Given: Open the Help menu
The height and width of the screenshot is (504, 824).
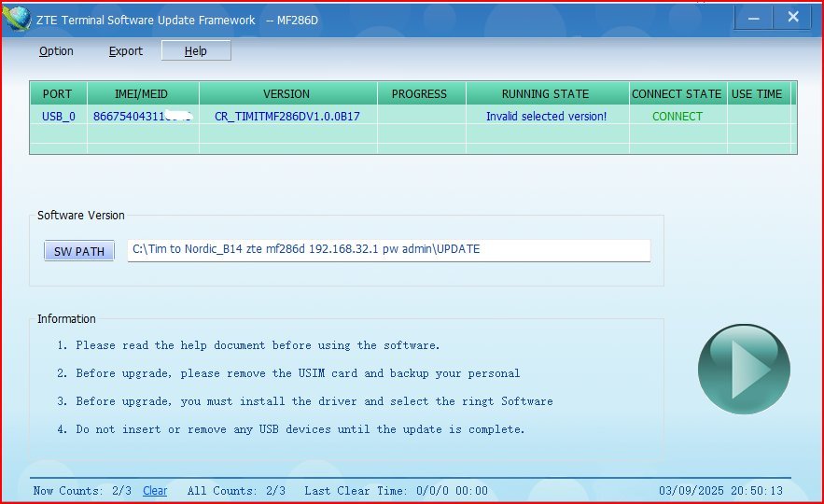Looking at the screenshot, I should coord(196,51).
